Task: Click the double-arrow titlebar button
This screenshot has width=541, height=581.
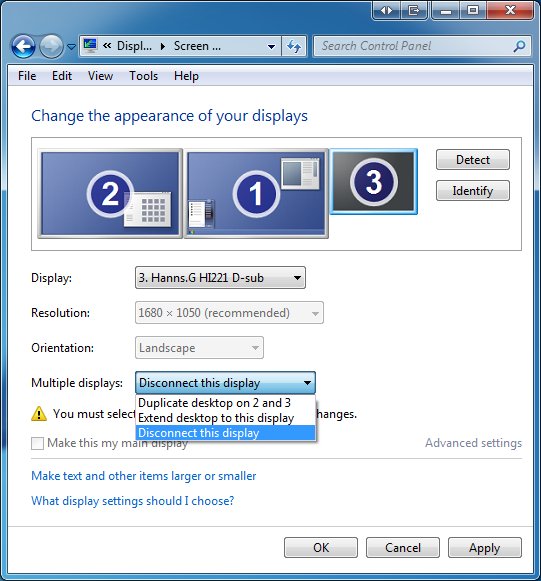Action: point(386,10)
